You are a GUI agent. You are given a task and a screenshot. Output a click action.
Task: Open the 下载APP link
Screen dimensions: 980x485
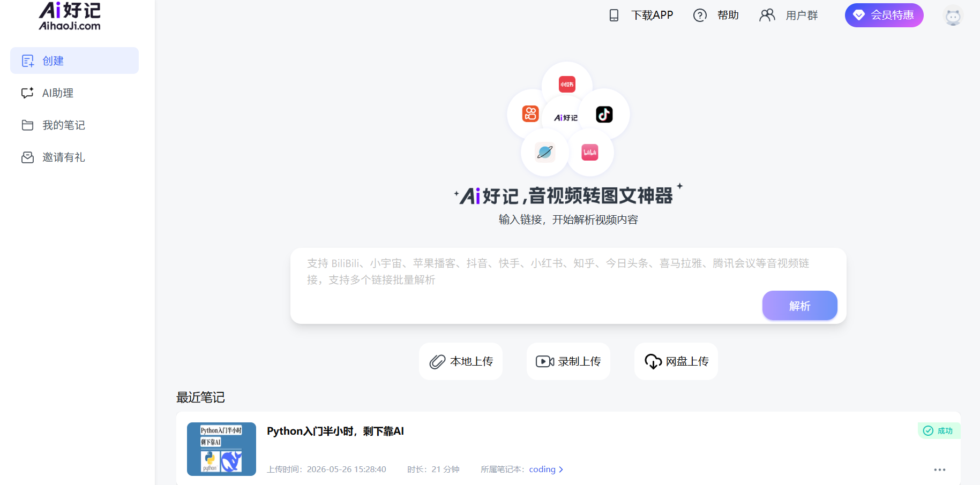(652, 15)
